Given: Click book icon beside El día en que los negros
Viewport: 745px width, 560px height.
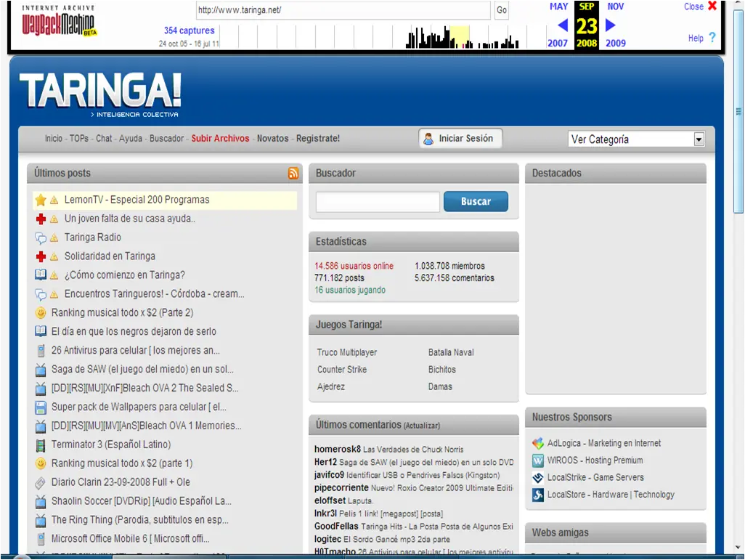Looking at the screenshot, I should [41, 331].
